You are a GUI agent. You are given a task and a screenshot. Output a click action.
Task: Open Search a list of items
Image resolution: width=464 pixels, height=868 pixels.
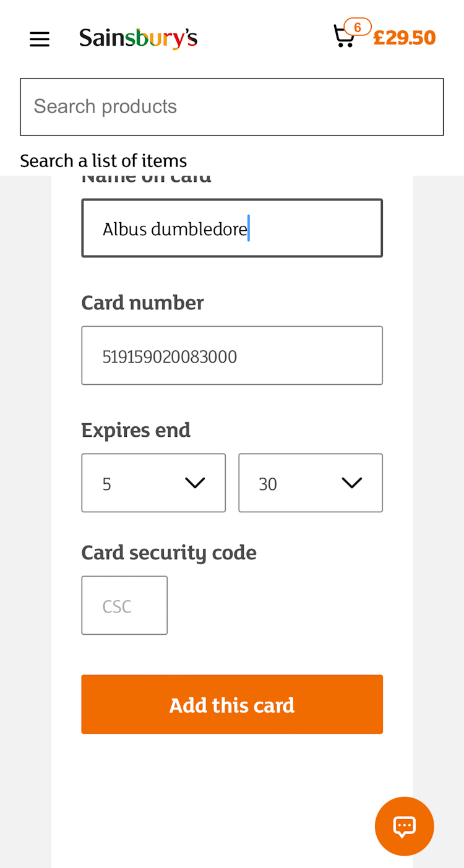coord(103,161)
